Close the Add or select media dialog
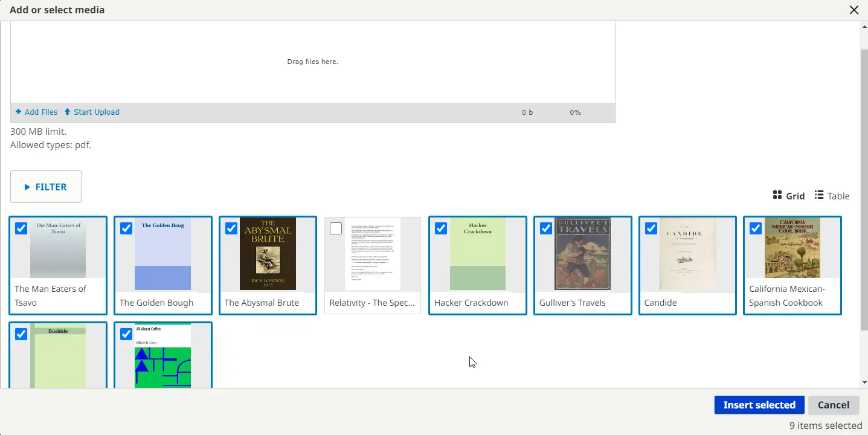The width and height of the screenshot is (868, 435). [854, 10]
